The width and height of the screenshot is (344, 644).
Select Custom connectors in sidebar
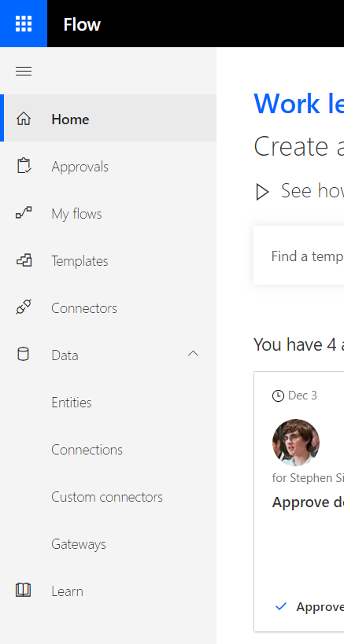[x=107, y=497]
